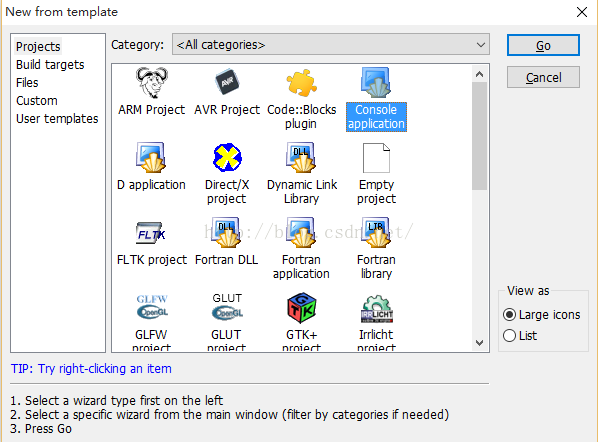Open User templates wizard type

57,119
